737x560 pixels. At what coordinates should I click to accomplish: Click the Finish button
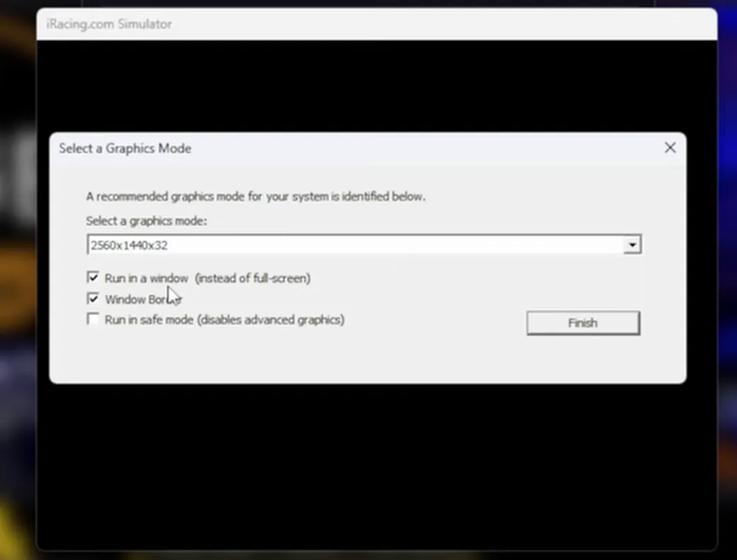583,323
